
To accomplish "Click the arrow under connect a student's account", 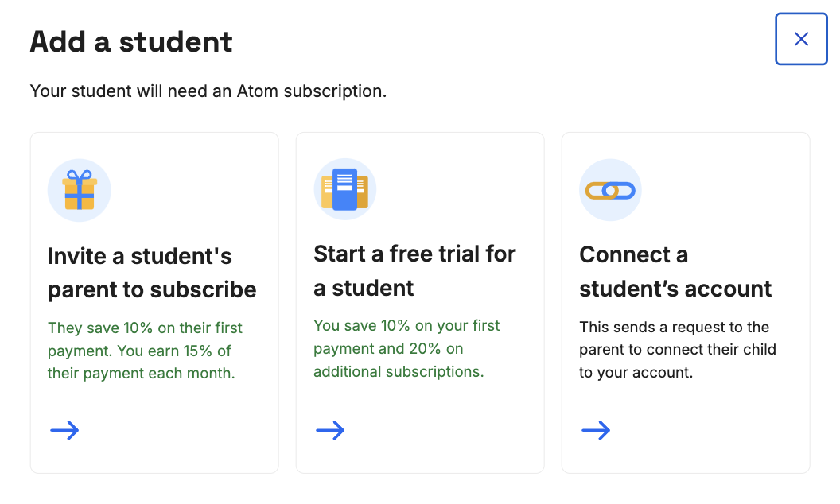I will [x=596, y=430].
